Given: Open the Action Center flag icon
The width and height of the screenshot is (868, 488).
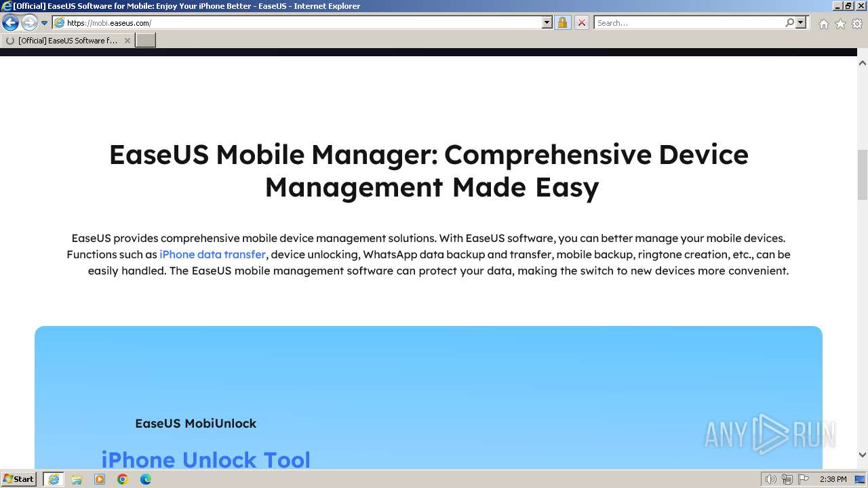Looking at the screenshot, I should (802, 479).
